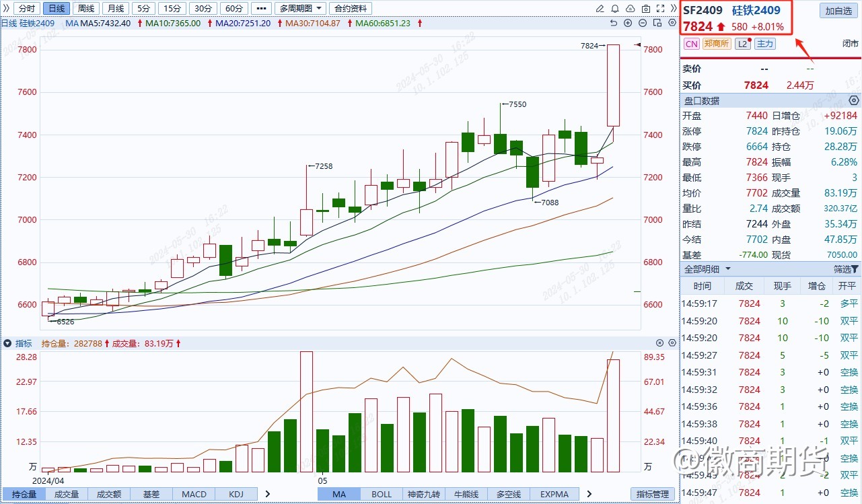862x504 pixels.
Task: Switch to 基差 indicator tab
Action: (x=151, y=495)
